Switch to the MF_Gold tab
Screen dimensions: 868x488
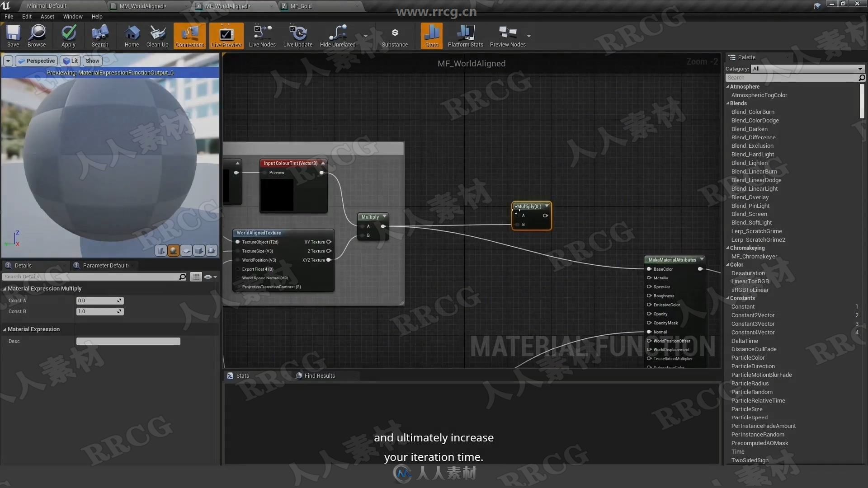301,6
